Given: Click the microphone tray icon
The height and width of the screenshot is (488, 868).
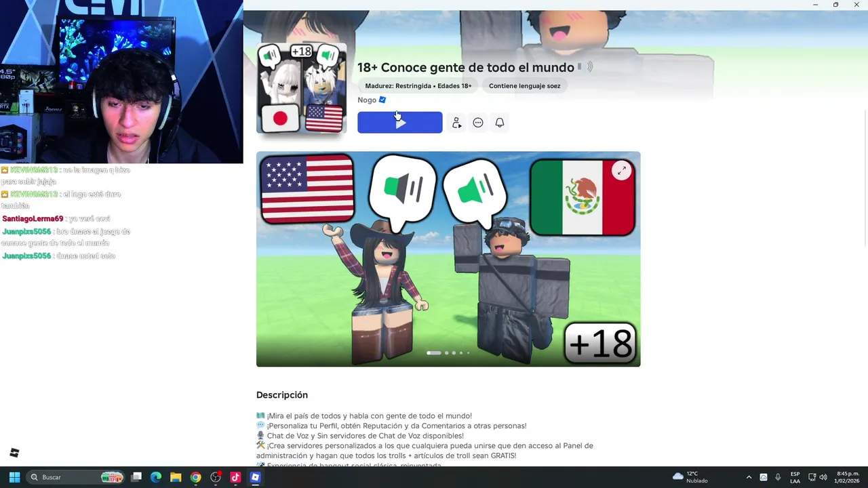Looking at the screenshot, I should (778, 477).
